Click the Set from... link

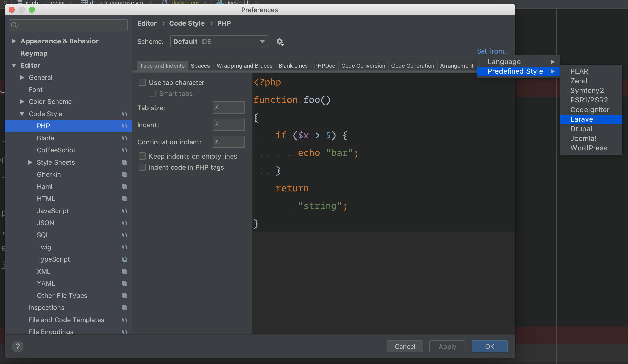coord(492,51)
